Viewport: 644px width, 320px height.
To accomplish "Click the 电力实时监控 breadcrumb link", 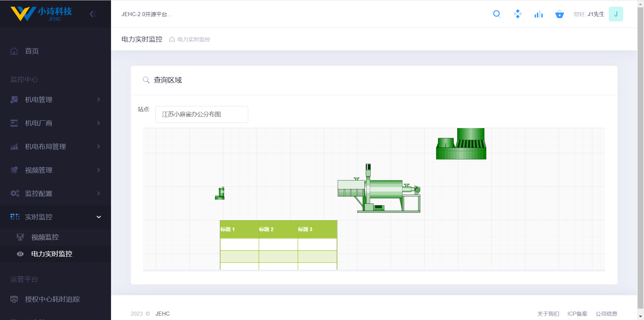I will point(194,40).
